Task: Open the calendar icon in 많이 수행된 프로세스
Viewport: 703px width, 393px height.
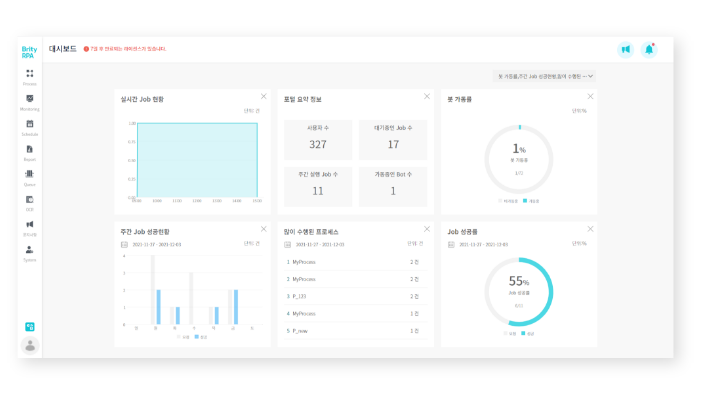Action: coord(287,245)
